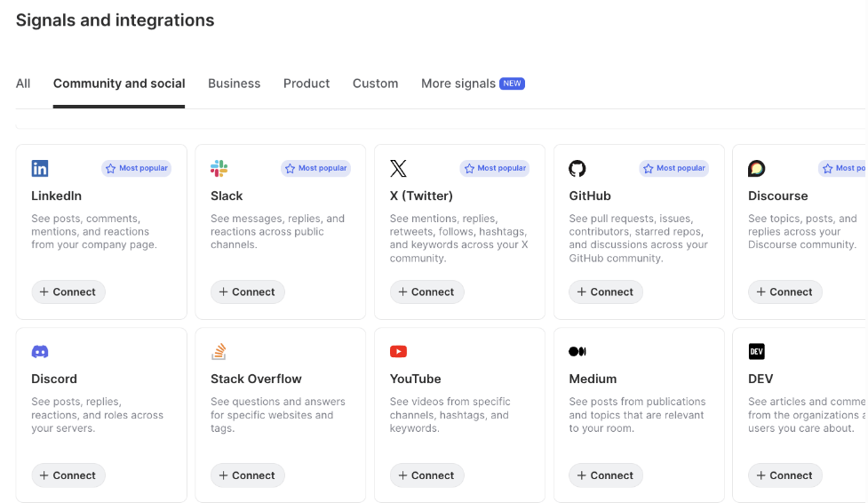
Task: Click the LinkedIn logo icon
Action: tap(40, 168)
